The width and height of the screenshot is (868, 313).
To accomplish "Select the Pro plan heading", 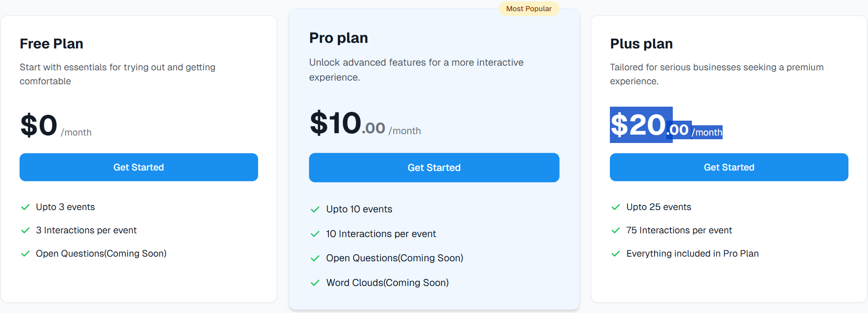I will click(339, 38).
